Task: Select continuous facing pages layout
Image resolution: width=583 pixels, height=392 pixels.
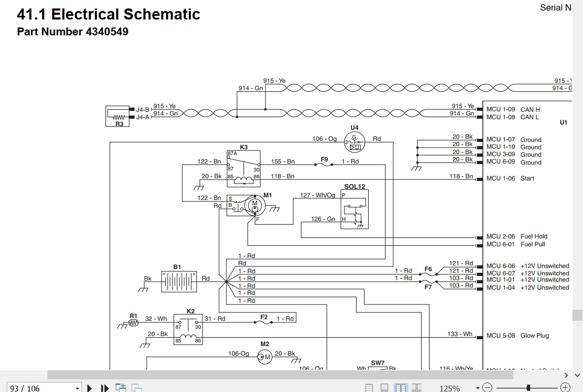Action: click(416, 388)
